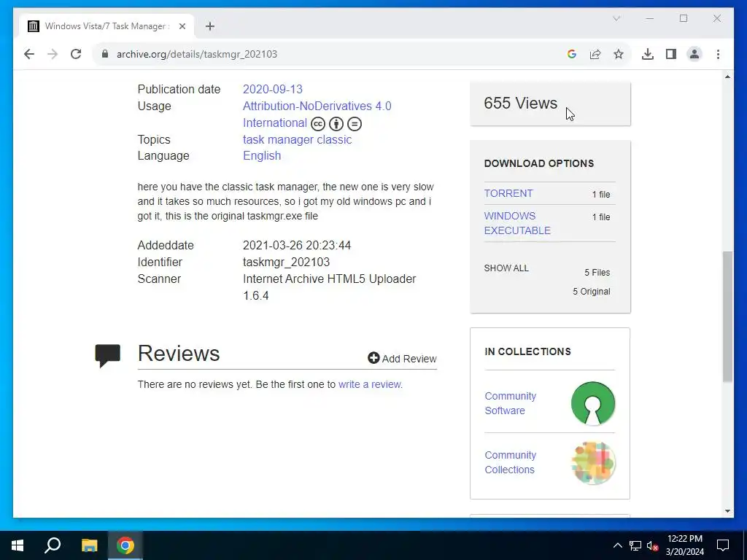Open tab search chevron in title bar

(x=616, y=18)
